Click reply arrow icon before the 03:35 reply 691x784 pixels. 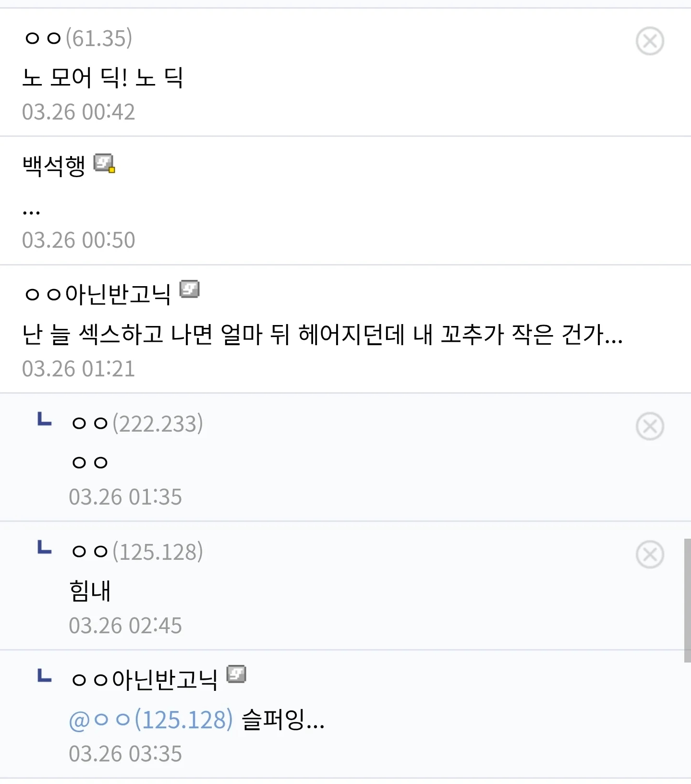45,676
